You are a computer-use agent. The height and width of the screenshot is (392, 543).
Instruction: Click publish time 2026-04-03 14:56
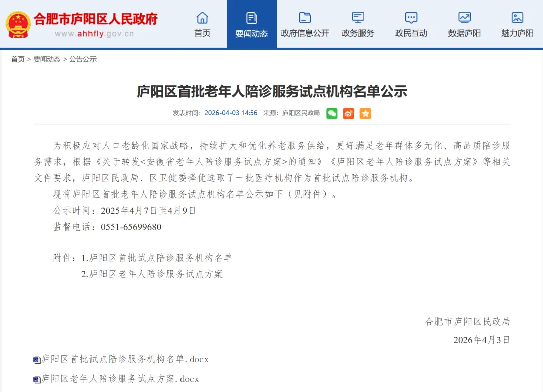point(231,113)
